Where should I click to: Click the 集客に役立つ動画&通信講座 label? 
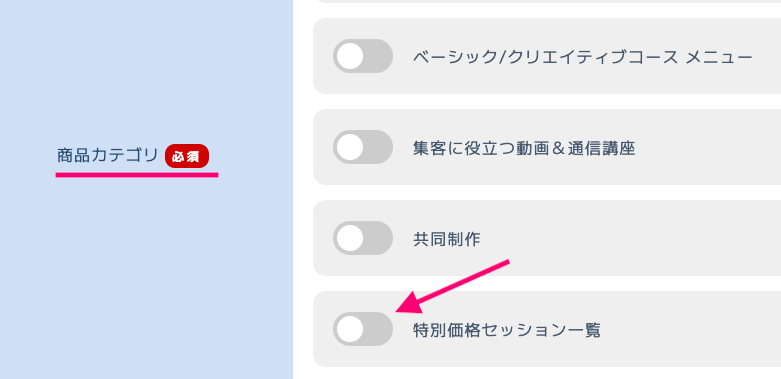pyautogui.click(x=524, y=148)
